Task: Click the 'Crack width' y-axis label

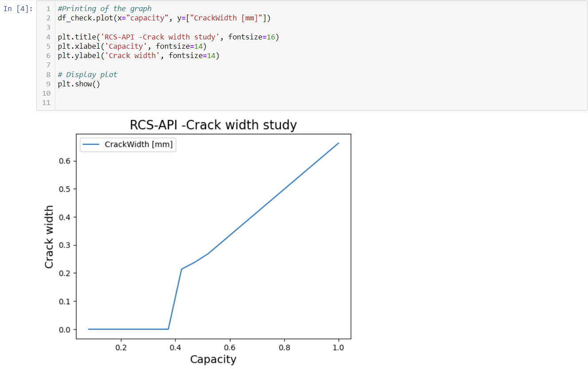Action: 49,237
